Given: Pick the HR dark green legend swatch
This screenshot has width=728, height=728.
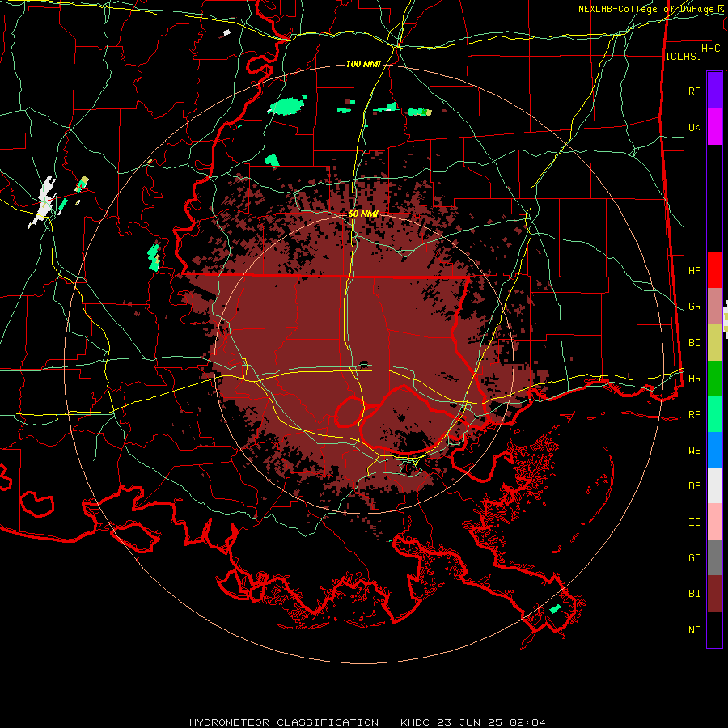Looking at the screenshot, I should [x=714, y=379].
